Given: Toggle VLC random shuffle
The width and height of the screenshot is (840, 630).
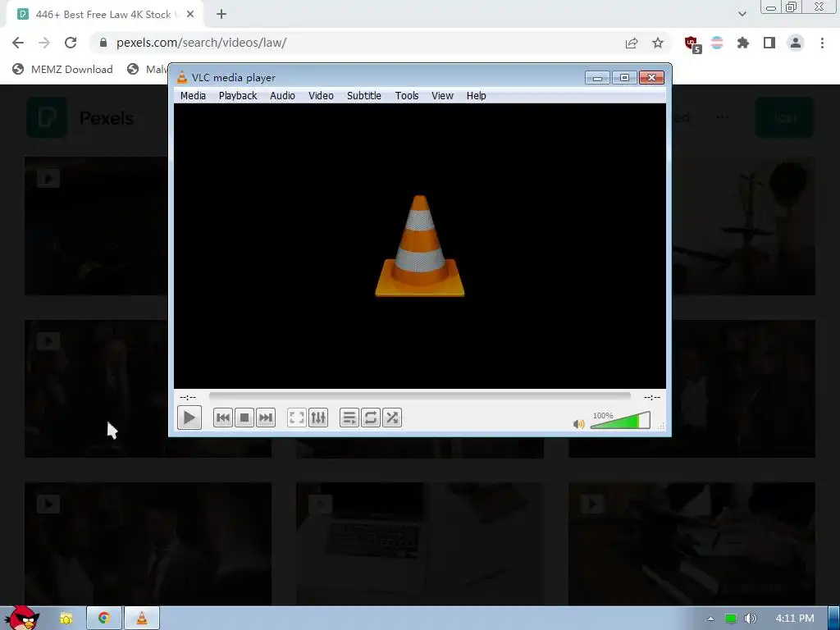Looking at the screenshot, I should [392, 418].
